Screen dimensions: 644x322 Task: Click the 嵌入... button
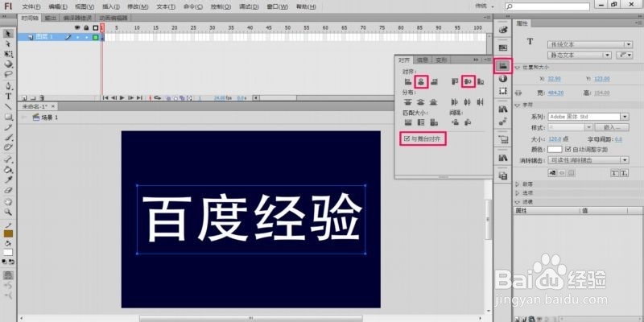tap(612, 127)
